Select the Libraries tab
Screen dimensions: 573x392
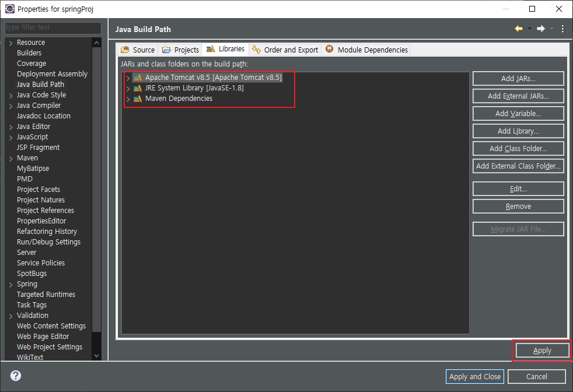(x=225, y=49)
